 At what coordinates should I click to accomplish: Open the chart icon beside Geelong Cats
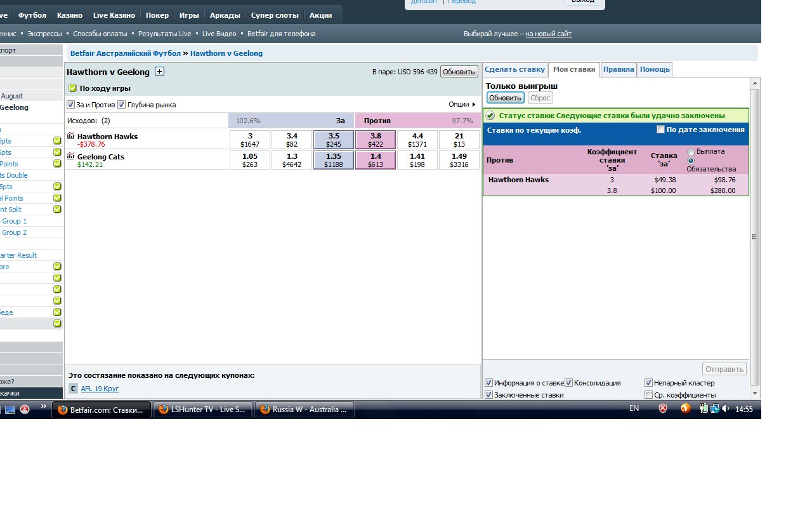71,156
